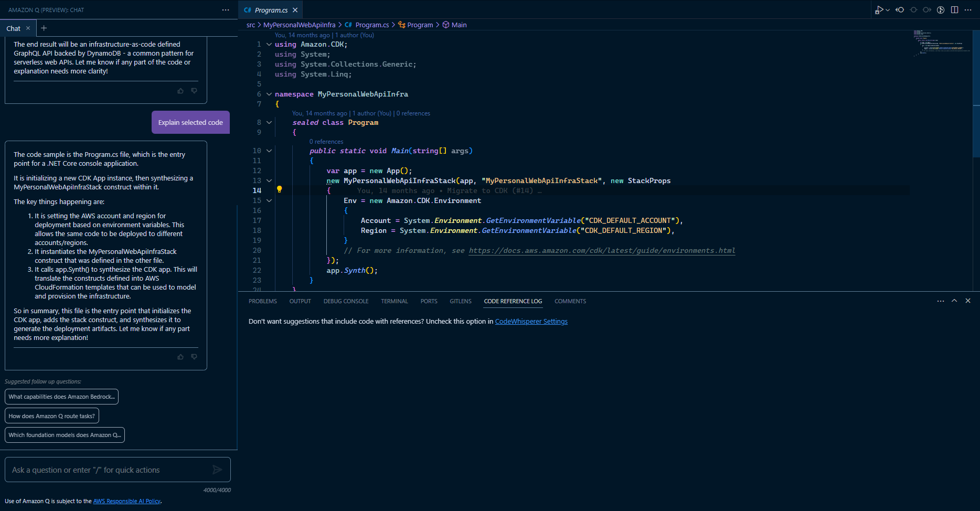Switch to the TERMINAL panel tab
This screenshot has width=980, height=511.
click(394, 301)
